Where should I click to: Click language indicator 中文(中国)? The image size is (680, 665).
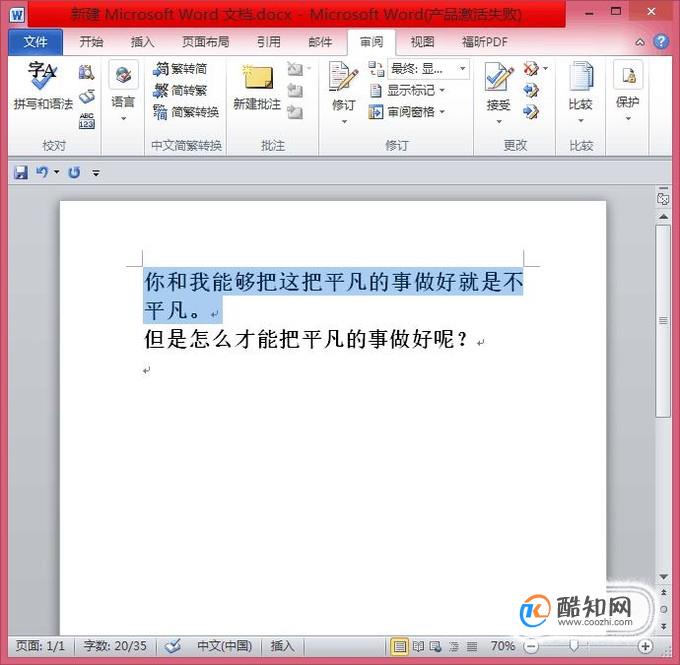(224, 646)
